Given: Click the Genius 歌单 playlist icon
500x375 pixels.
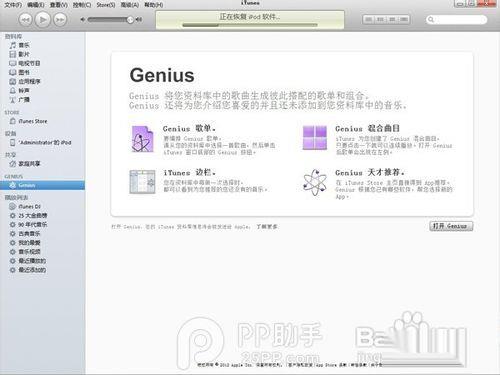Looking at the screenshot, I should tap(143, 139).
